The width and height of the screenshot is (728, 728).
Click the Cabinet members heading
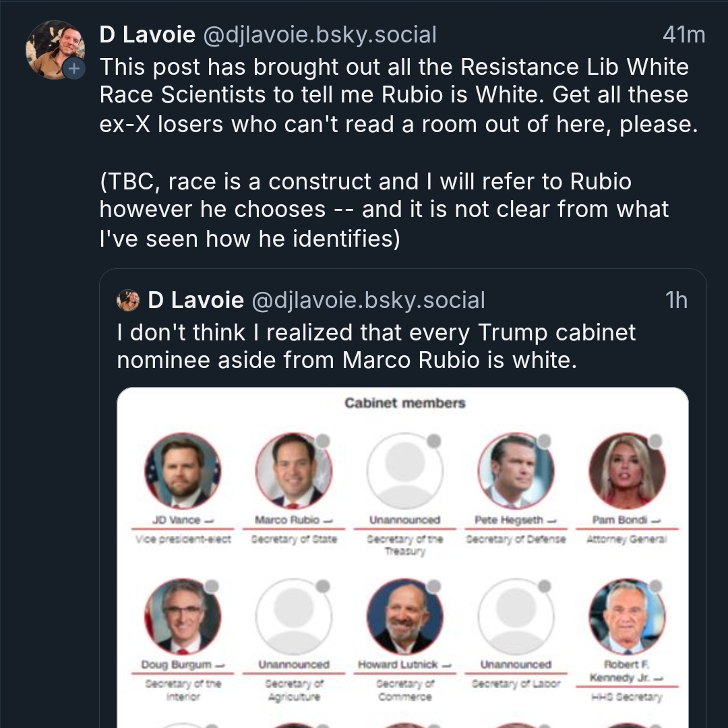click(x=404, y=403)
